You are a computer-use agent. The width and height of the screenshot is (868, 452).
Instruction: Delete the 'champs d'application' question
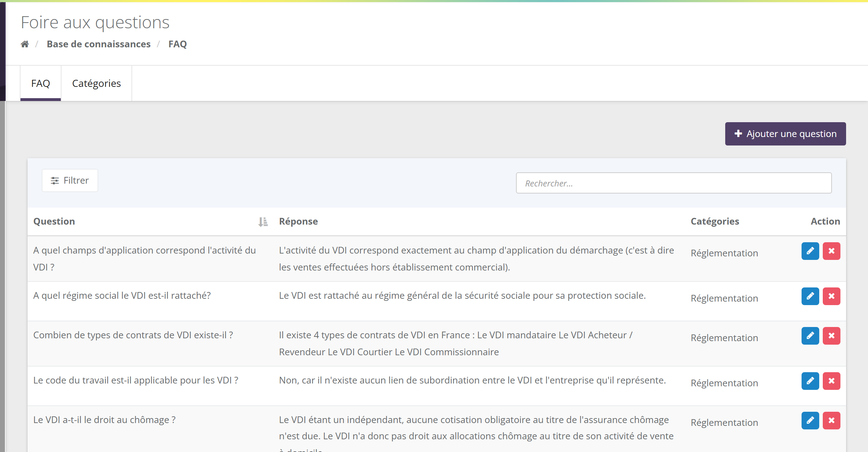[831, 251]
